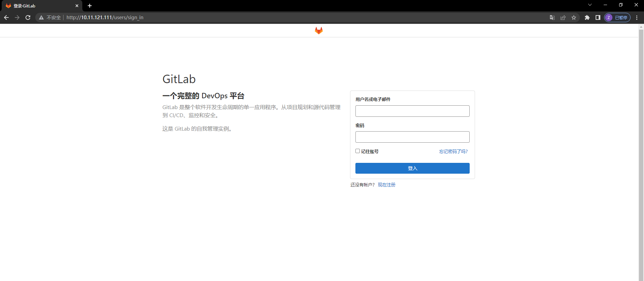Viewport: 644px width, 281px height.
Task: Restore down the browser window
Action: click(621, 5)
